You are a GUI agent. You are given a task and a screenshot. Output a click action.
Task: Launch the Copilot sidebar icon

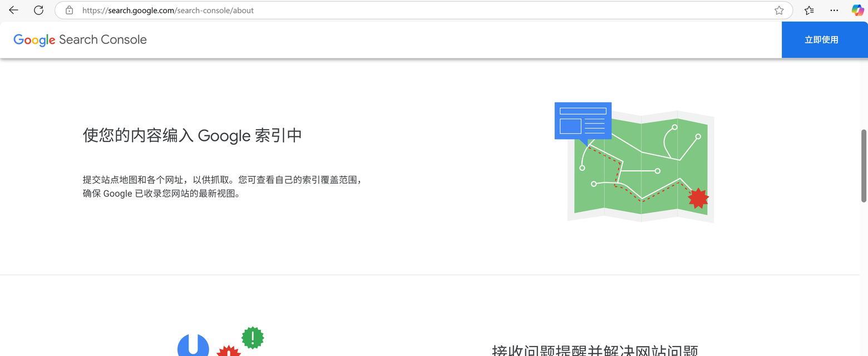point(858,10)
